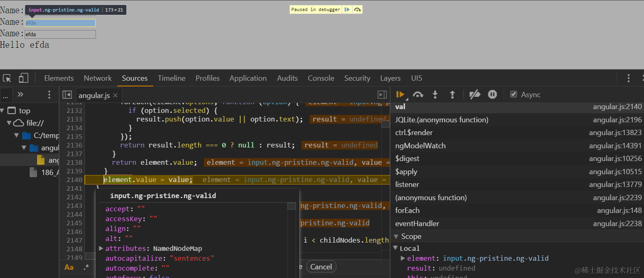Toggle regex option in search bar
The height and width of the screenshot is (278, 644).
(86, 267)
